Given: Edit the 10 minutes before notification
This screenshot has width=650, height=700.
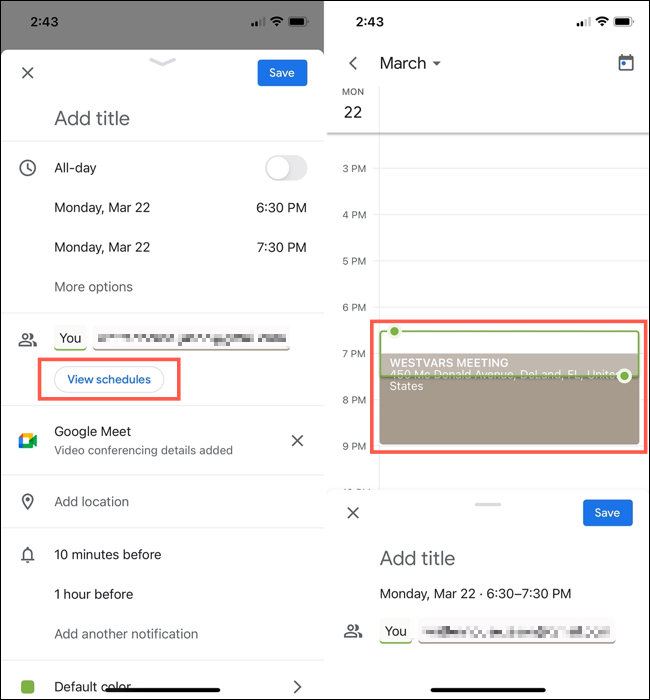Looking at the screenshot, I should click(108, 554).
